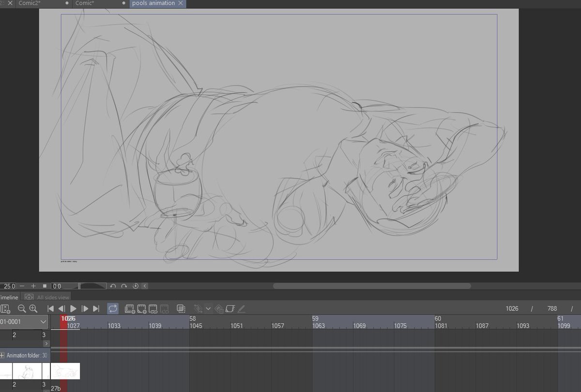Click the current frame number 1026 field
The image size is (581, 392).
pyautogui.click(x=512, y=308)
